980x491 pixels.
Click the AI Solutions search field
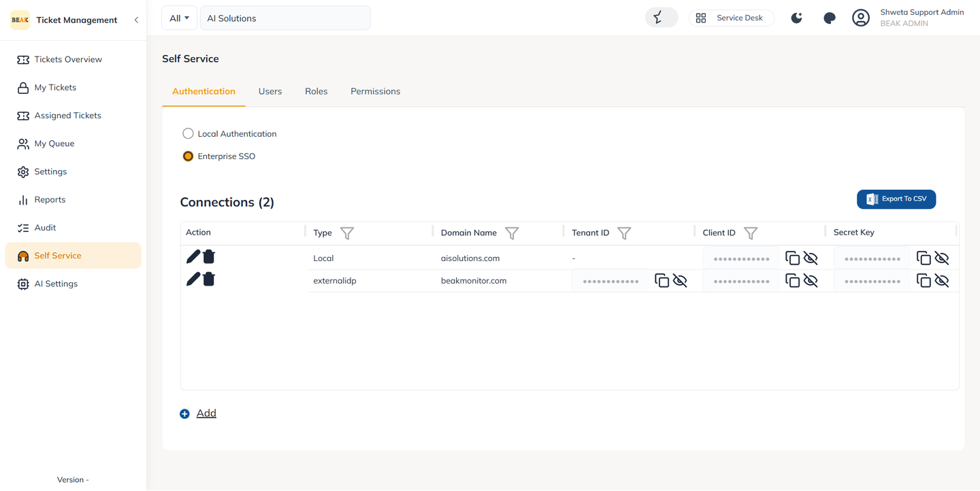(x=285, y=18)
